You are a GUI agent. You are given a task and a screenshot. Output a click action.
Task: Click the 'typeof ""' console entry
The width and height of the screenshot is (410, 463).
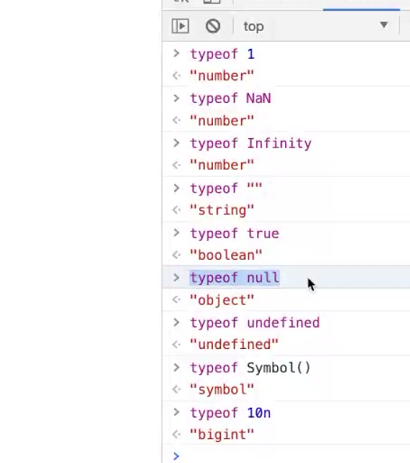(x=226, y=188)
